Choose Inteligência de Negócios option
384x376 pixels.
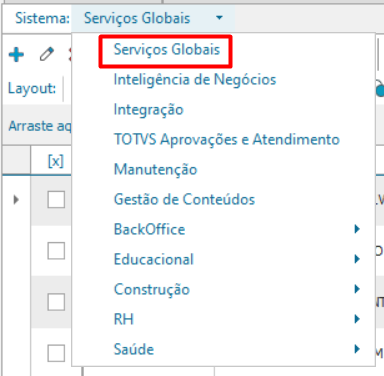click(195, 80)
